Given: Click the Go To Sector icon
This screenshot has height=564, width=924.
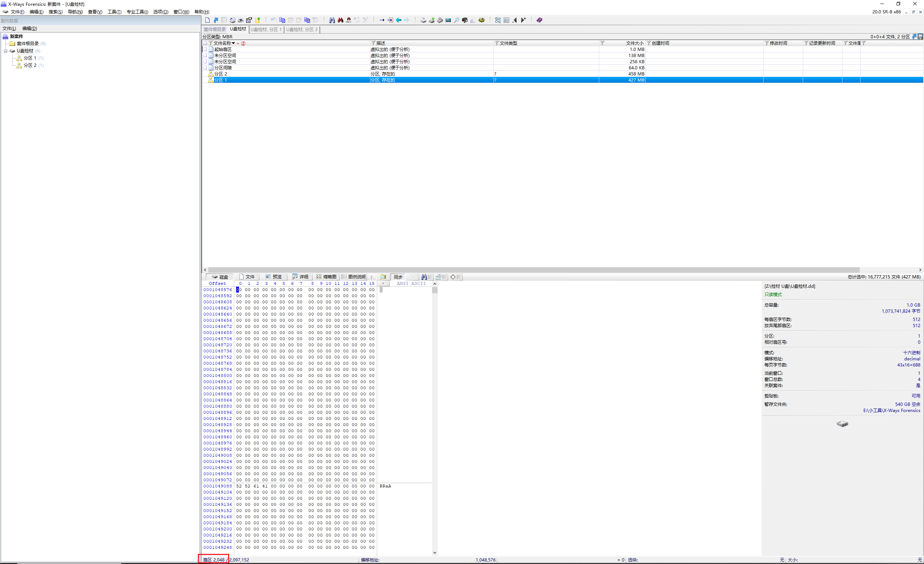Looking at the screenshot, I should pos(391,20).
